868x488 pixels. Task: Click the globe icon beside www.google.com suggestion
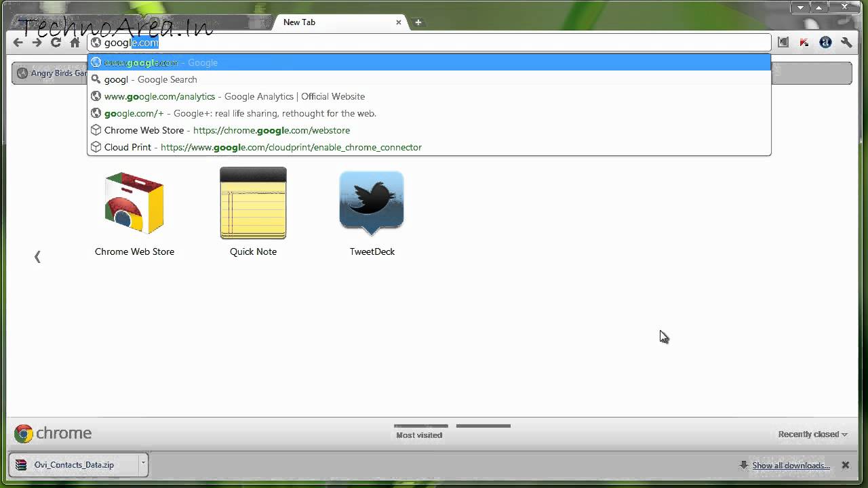[96, 62]
